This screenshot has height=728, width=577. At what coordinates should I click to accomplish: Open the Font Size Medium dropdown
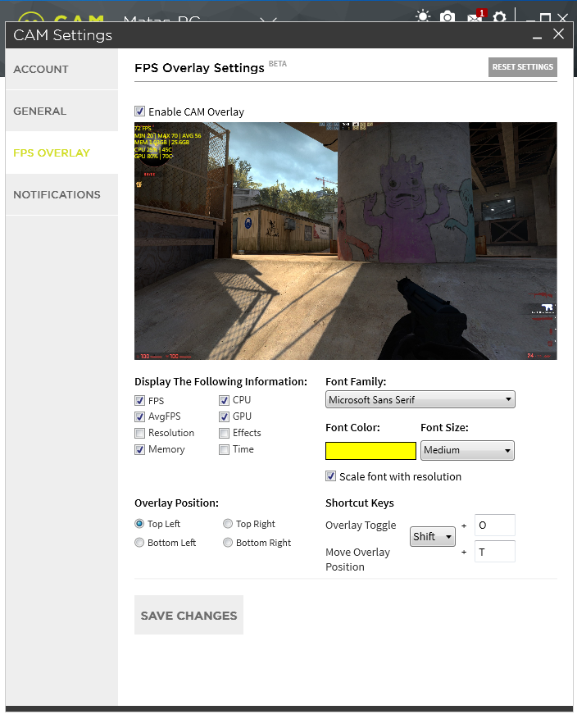[467, 450]
